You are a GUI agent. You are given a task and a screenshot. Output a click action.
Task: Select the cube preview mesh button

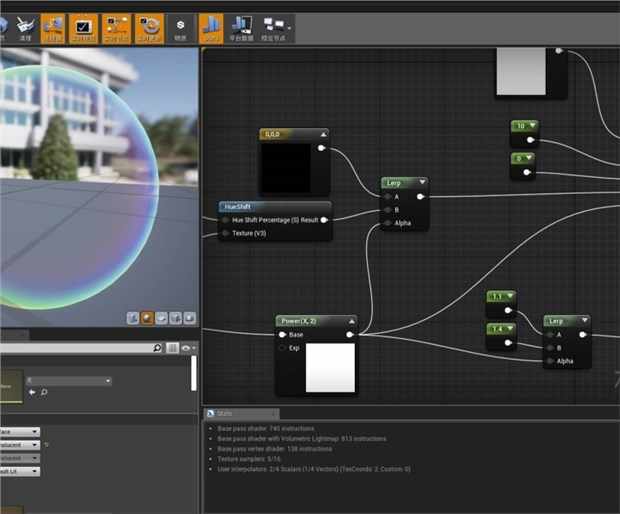tap(176, 318)
